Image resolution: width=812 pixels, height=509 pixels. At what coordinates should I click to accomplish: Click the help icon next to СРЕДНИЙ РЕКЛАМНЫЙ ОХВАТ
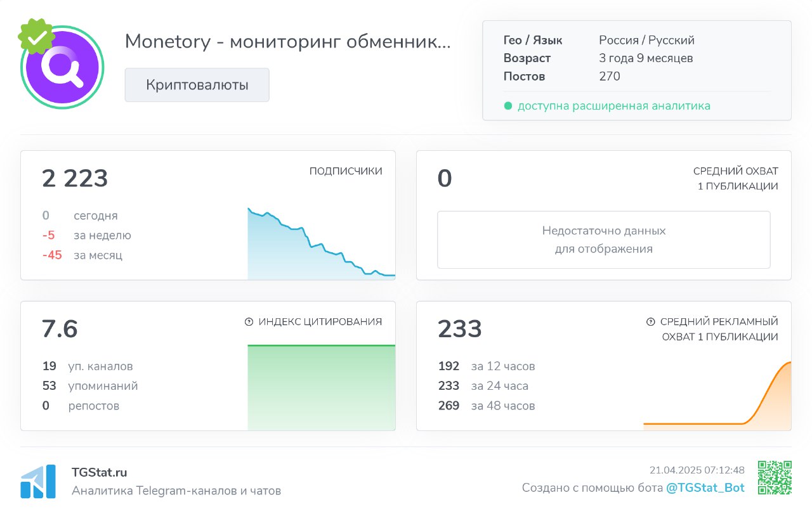[x=650, y=322]
